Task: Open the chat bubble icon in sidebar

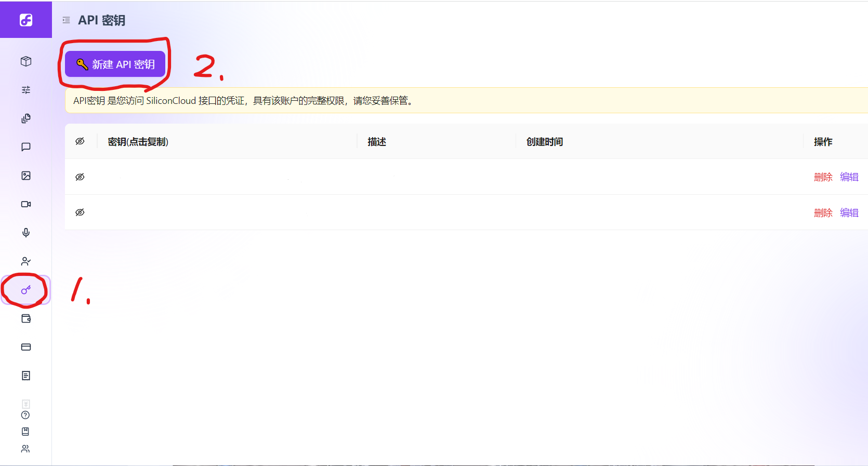Action: coord(26,147)
